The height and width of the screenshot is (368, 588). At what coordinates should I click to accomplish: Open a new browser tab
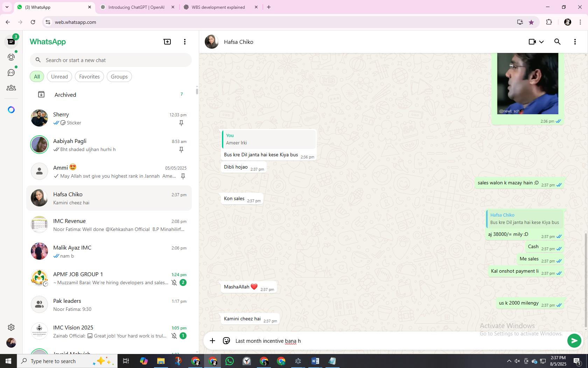pyautogui.click(x=269, y=7)
